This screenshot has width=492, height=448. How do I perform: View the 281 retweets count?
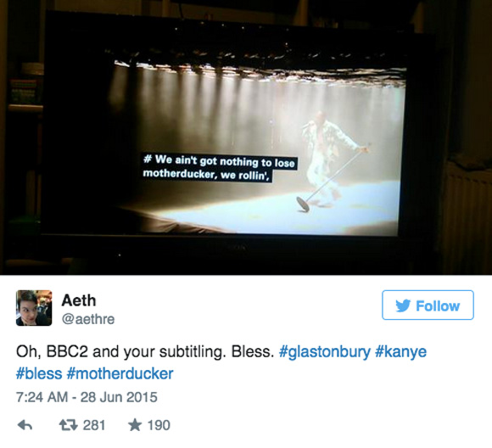pos(94,425)
